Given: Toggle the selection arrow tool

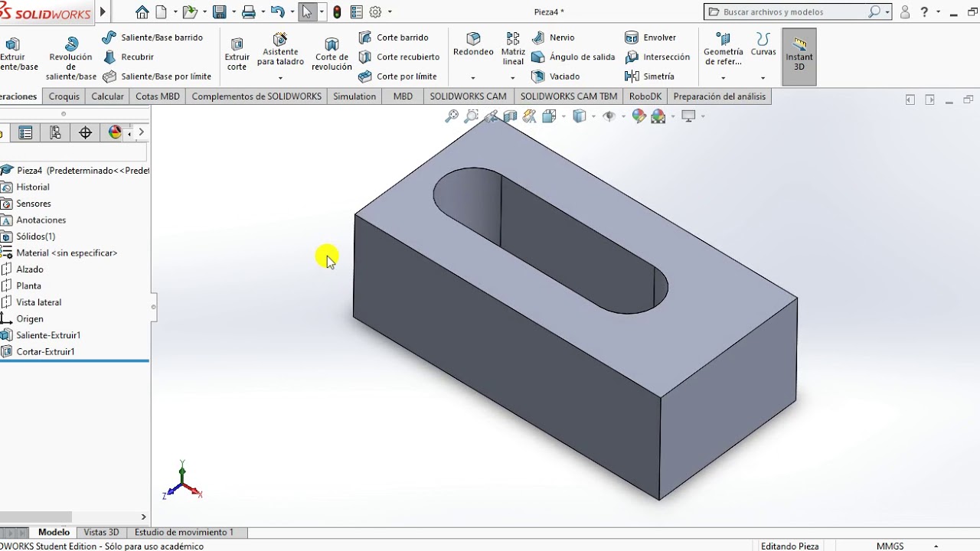Looking at the screenshot, I should point(307,12).
